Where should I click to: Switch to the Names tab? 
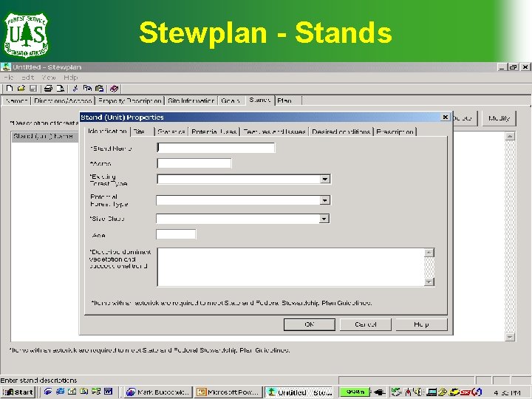coord(16,100)
